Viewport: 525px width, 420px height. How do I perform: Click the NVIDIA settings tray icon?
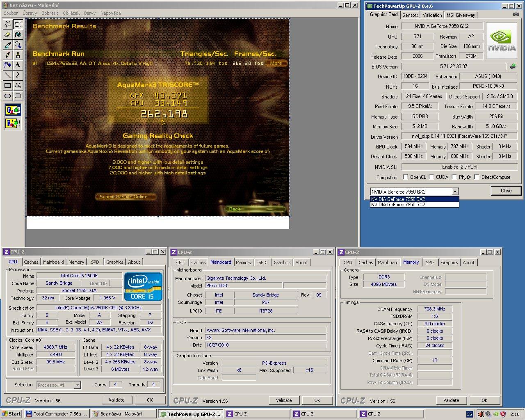pos(496,414)
